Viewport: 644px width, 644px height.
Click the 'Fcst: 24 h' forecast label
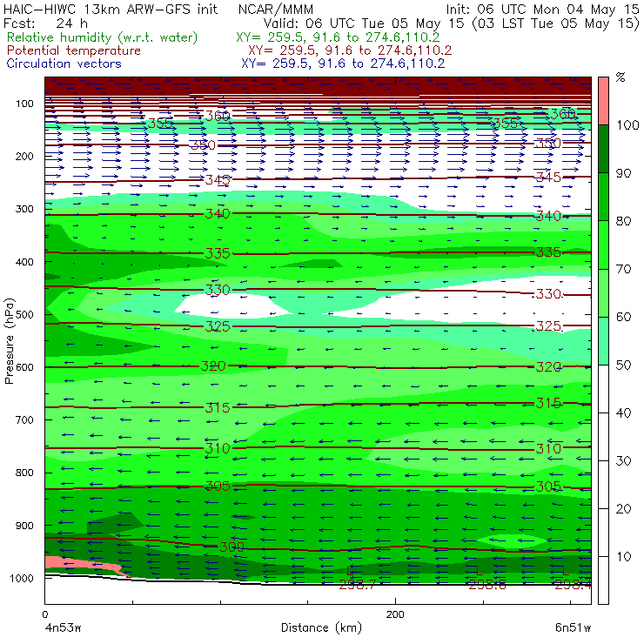[45, 23]
